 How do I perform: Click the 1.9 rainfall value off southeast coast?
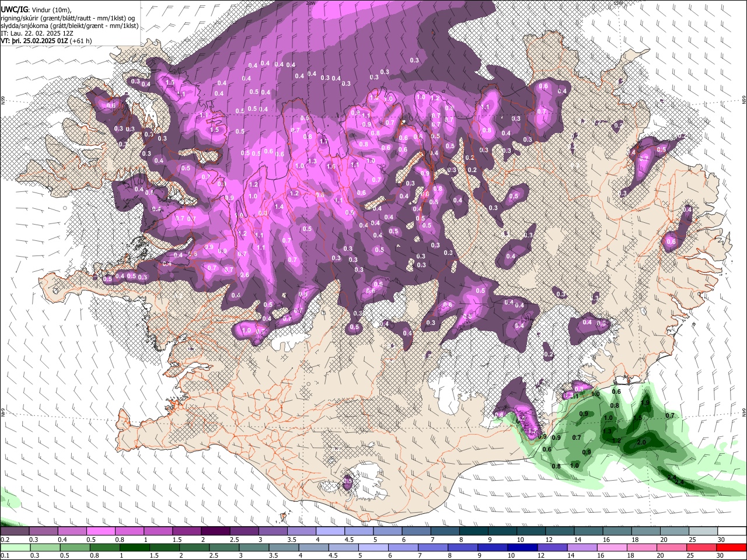click(645, 402)
